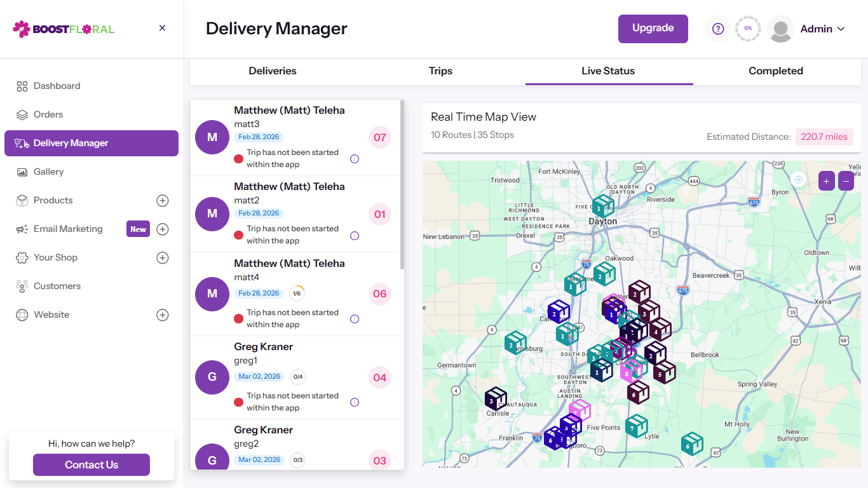Click the Mar 02, 2026 date on greg1

259,376
